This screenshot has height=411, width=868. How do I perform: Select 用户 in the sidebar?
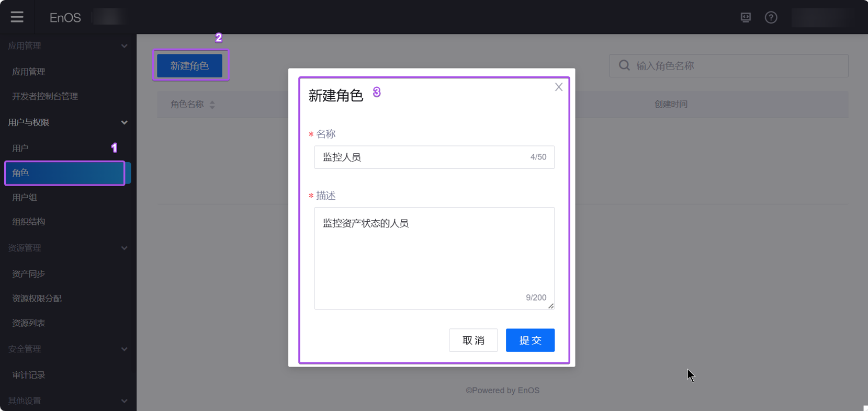tap(20, 149)
